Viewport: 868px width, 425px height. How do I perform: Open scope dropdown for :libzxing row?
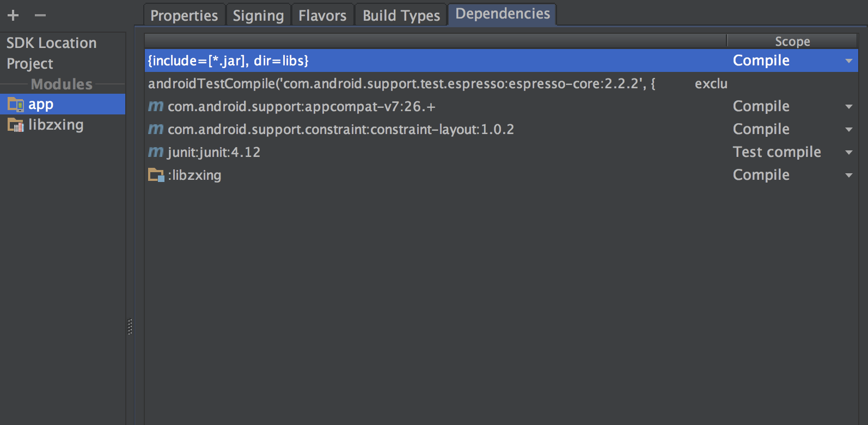(848, 175)
